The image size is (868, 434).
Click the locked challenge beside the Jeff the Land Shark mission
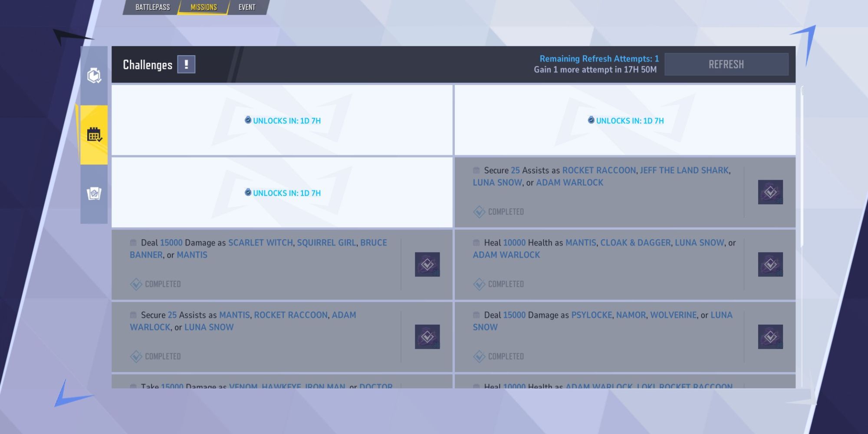point(282,192)
